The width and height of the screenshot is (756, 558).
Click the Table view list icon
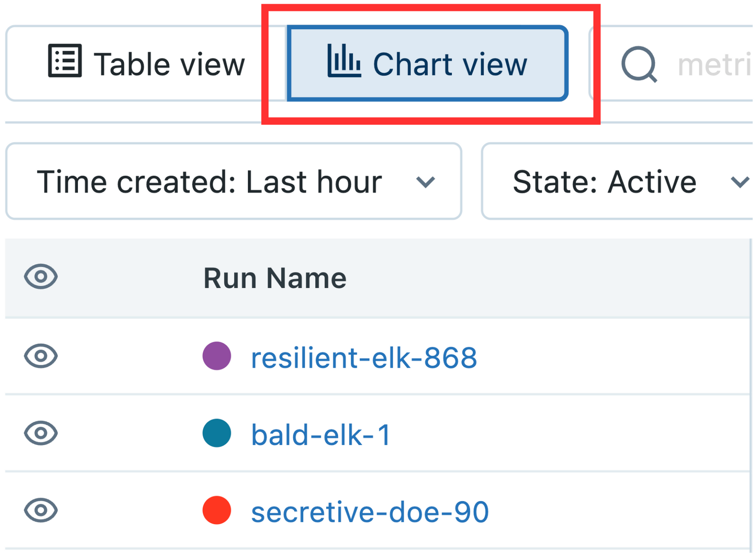[64, 62]
